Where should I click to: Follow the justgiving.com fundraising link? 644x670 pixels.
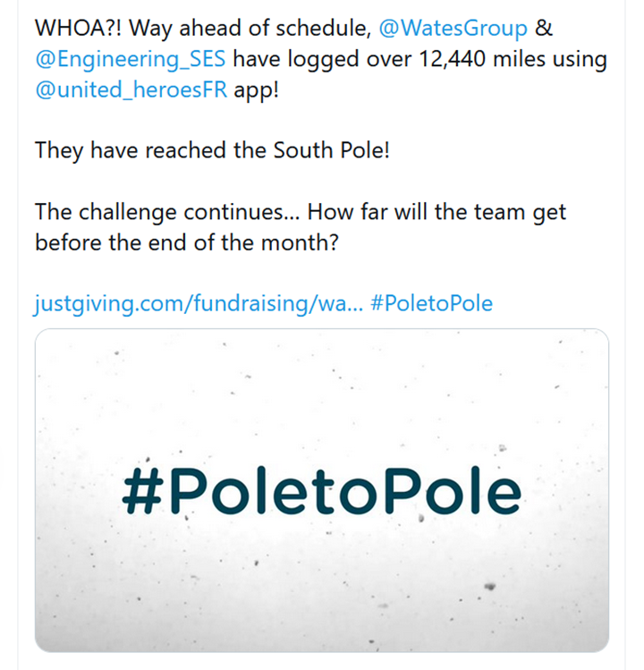197,303
